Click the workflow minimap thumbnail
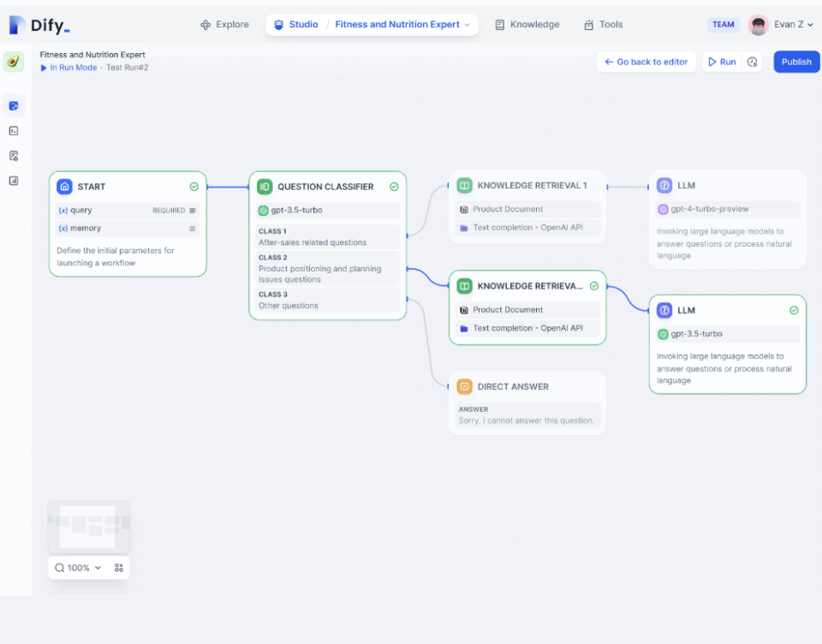 click(88, 527)
